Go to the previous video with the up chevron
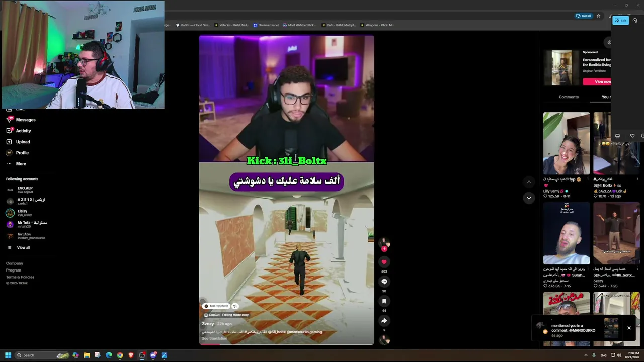This screenshot has height=362, width=644. click(x=529, y=182)
